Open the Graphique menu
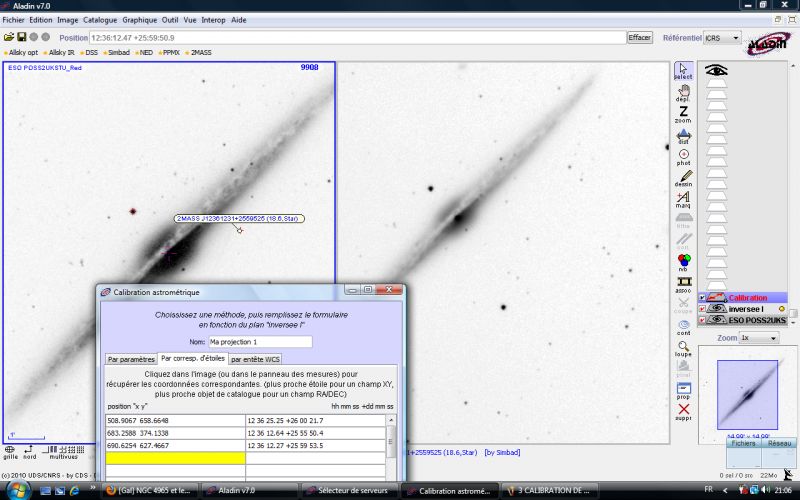 [x=139, y=20]
